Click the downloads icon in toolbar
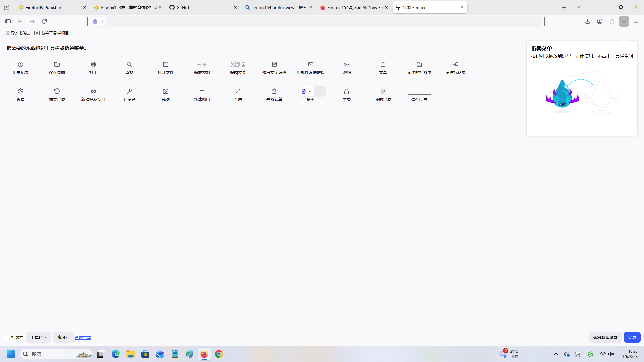 click(588, 21)
